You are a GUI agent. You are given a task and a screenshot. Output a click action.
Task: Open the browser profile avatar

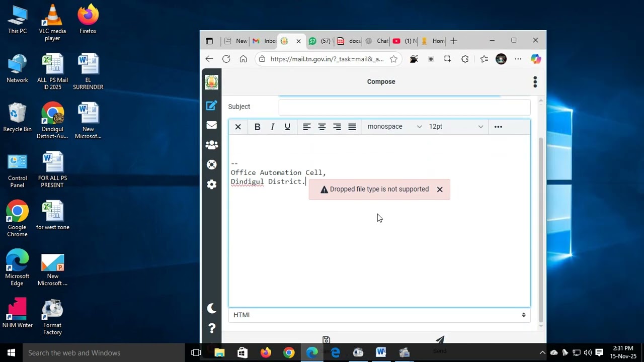tap(501, 59)
